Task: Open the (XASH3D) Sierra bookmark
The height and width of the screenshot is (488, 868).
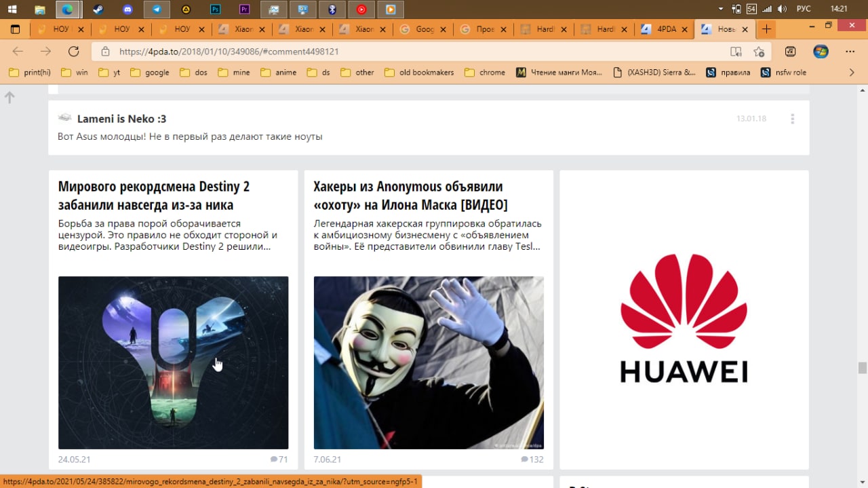Action: click(x=654, y=72)
